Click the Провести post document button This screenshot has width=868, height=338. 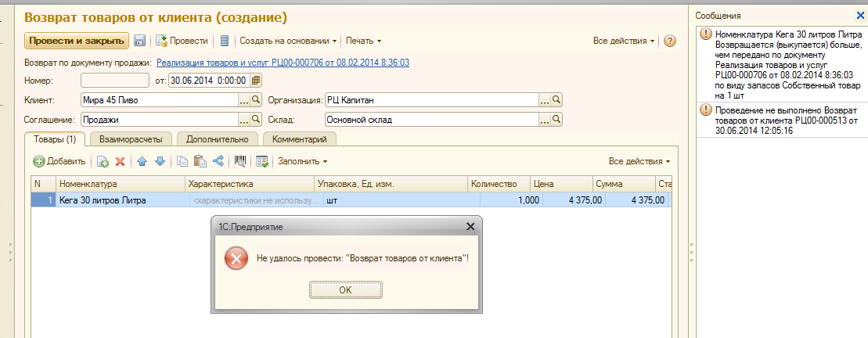click(x=182, y=41)
